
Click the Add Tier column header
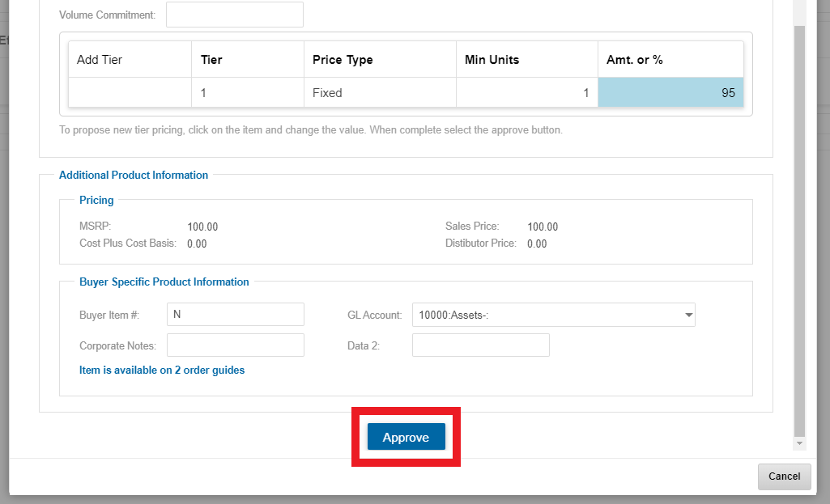[130, 60]
